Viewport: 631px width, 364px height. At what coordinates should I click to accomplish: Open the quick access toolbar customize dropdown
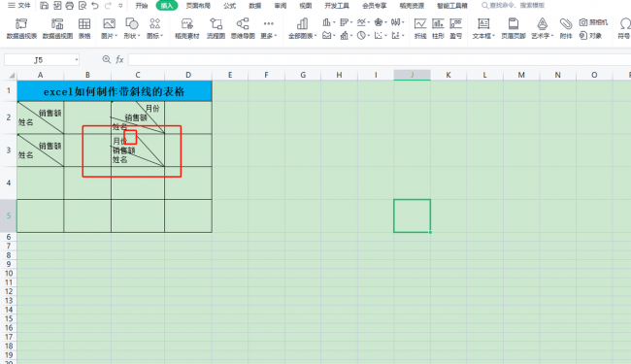pyautogui.click(x=120, y=6)
